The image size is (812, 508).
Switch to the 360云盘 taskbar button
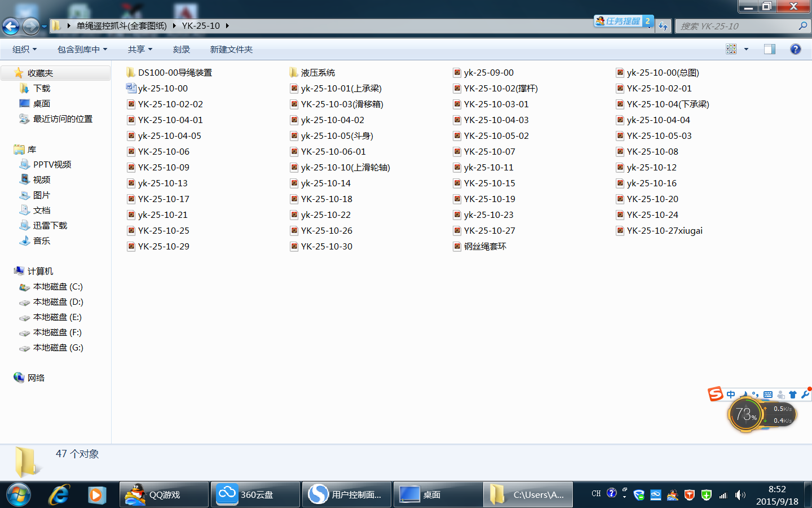tap(255, 495)
